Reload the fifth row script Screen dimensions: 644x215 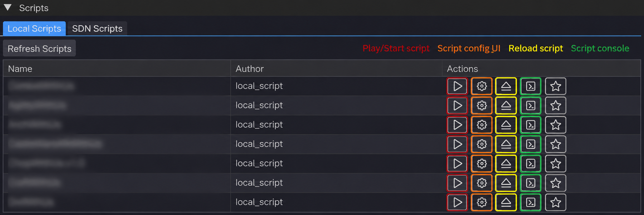(x=506, y=163)
